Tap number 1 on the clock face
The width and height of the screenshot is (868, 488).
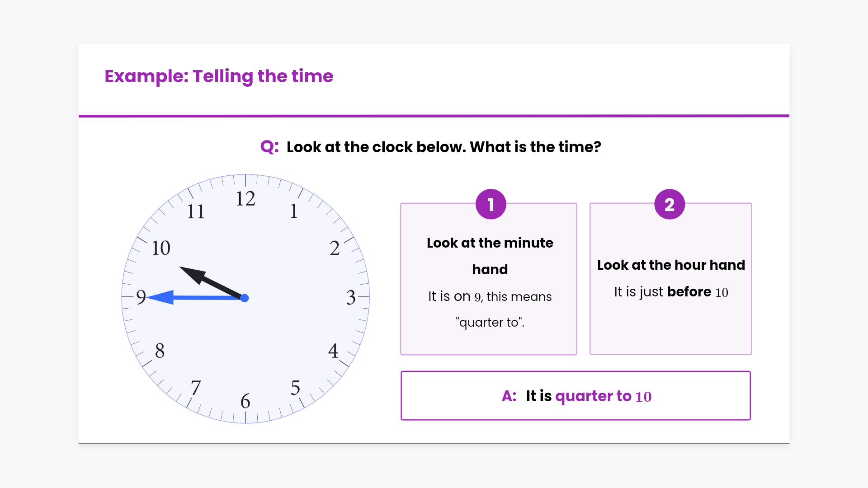pos(294,211)
